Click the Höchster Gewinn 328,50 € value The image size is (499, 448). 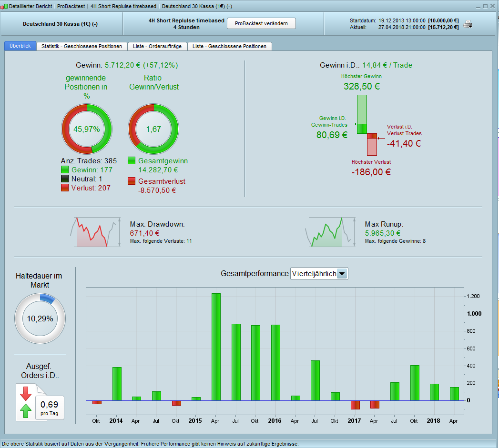(362, 87)
